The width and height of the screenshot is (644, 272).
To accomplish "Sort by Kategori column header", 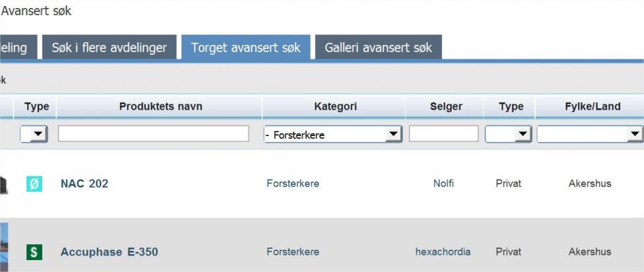I will click(x=335, y=106).
